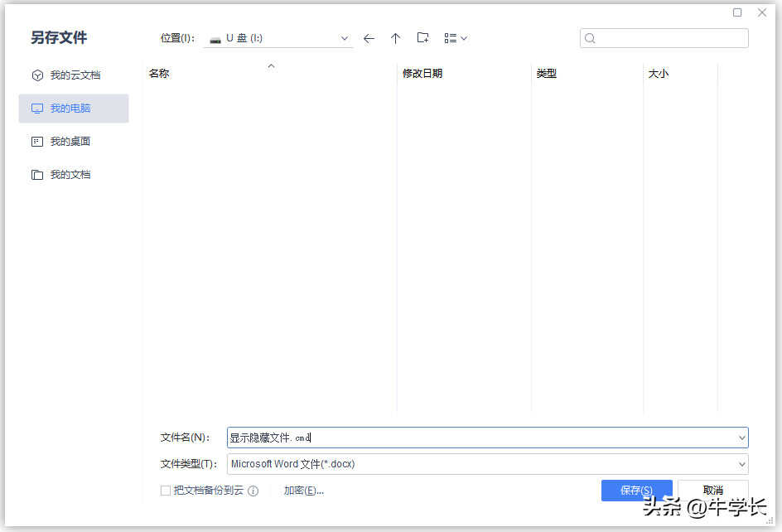Open 我的文档 location

point(73,175)
